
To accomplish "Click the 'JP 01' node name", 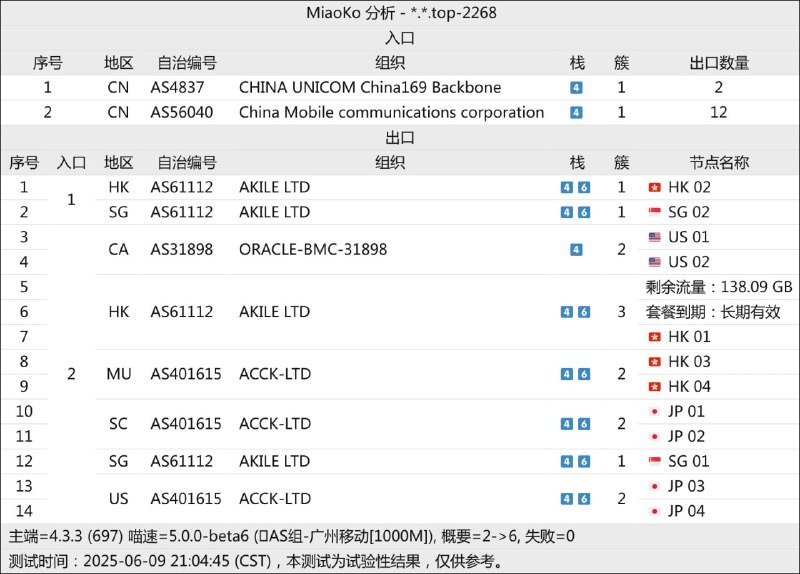I will pyautogui.click(x=686, y=412).
